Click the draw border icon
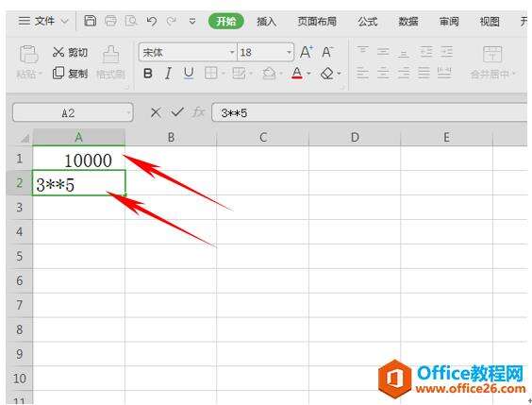Viewport: 532px width, 405px height. (240, 74)
